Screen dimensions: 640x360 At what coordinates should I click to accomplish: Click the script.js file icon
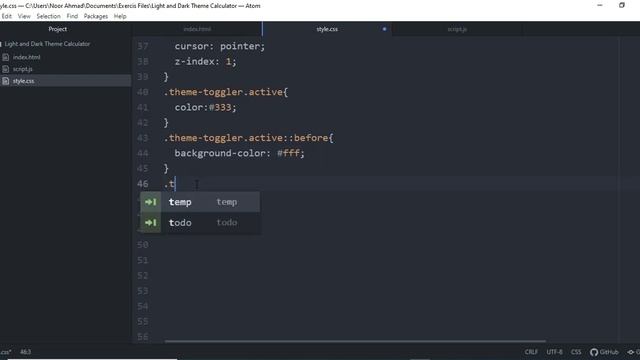(x=6, y=69)
